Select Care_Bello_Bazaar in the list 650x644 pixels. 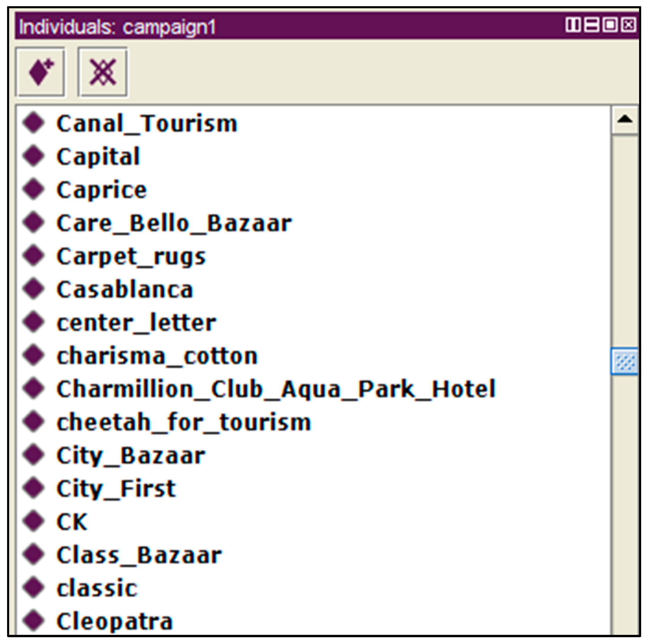(x=174, y=223)
